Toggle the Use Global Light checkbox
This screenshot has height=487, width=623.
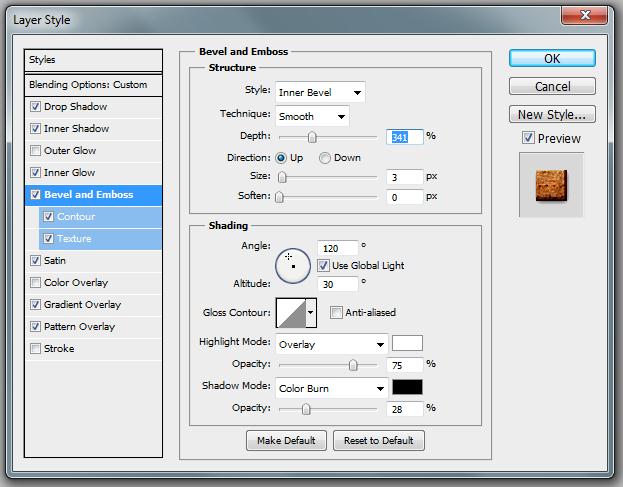coord(323,265)
